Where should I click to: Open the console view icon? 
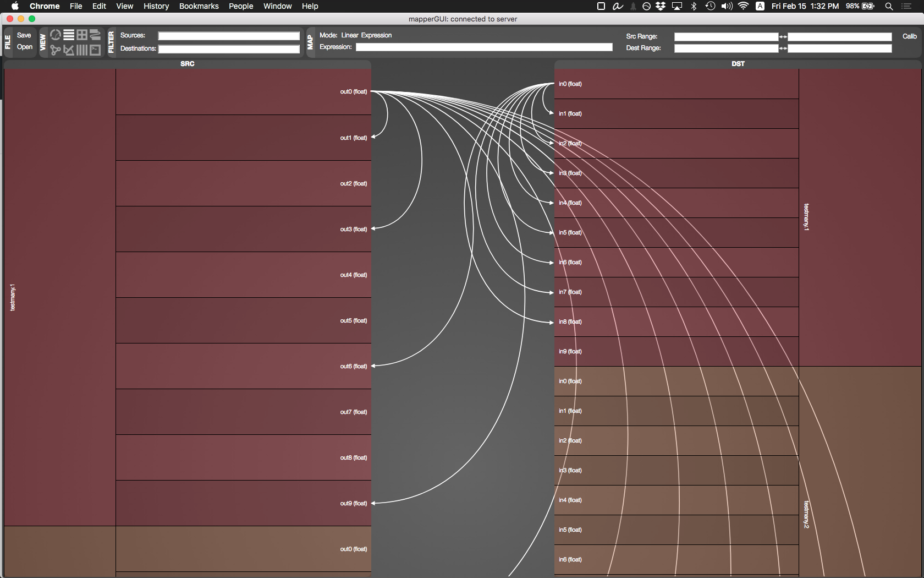[x=95, y=50]
